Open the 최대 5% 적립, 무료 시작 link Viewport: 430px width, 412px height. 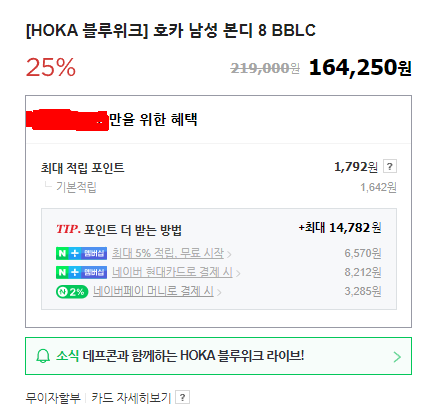click(x=168, y=253)
